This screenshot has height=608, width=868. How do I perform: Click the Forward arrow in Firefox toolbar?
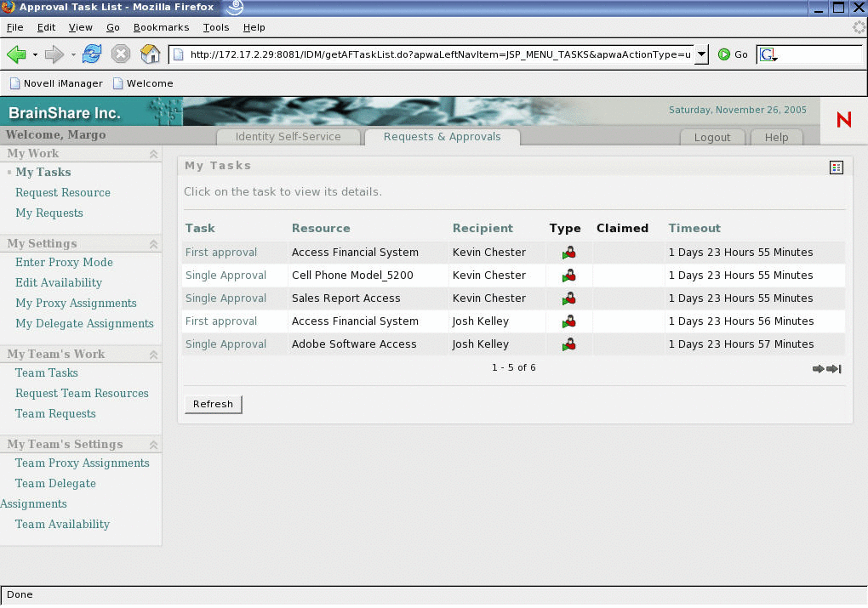(54, 54)
